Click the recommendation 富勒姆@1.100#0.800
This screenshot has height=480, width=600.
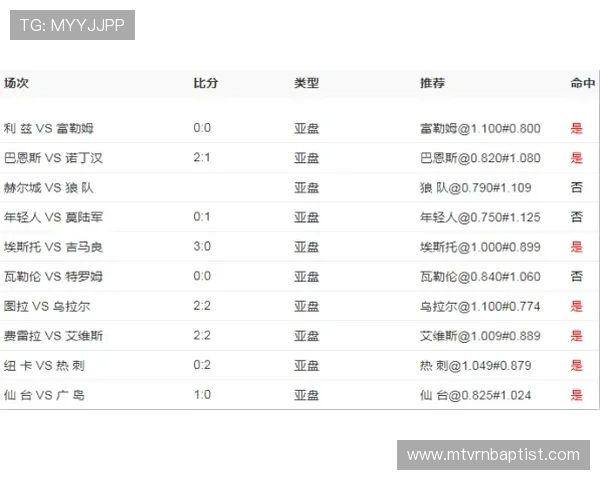coord(480,128)
